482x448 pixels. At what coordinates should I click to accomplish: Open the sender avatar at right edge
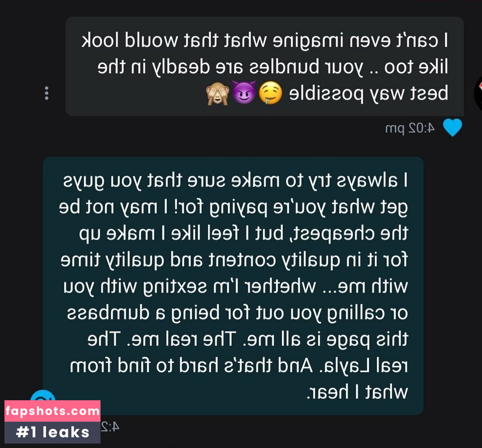(x=478, y=94)
